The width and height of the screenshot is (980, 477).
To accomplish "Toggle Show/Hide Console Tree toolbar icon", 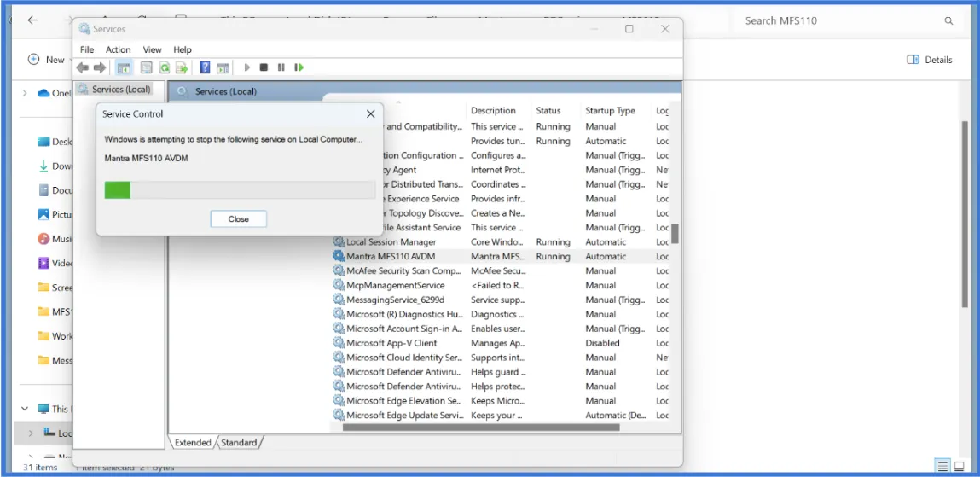I will (x=124, y=67).
